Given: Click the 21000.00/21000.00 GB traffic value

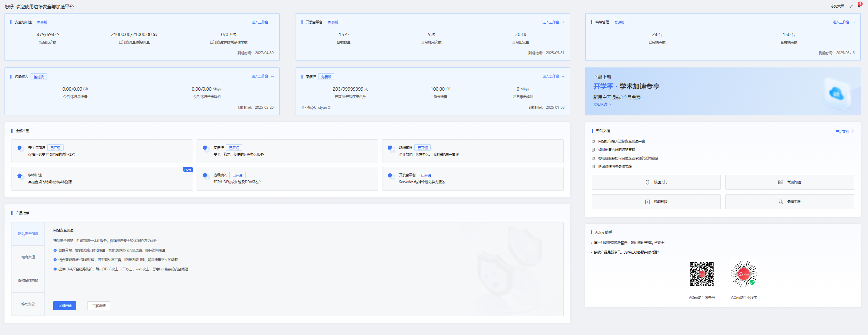Looking at the screenshot, I should [x=134, y=35].
